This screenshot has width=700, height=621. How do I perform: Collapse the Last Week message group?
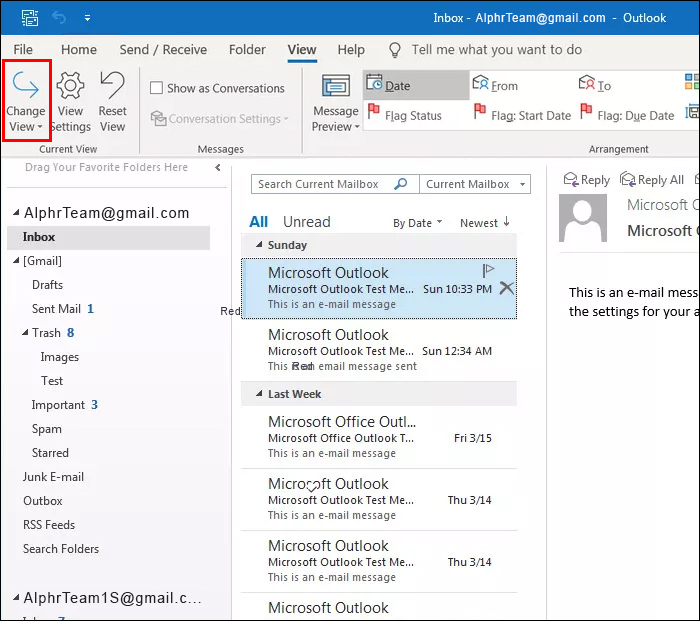click(x=259, y=394)
